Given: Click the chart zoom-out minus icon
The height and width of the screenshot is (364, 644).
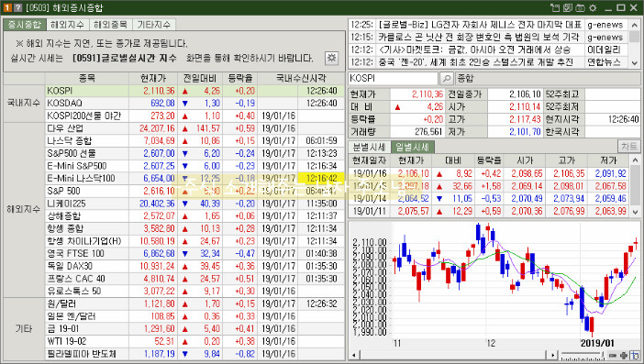Looking at the screenshot, I should (x=613, y=356).
